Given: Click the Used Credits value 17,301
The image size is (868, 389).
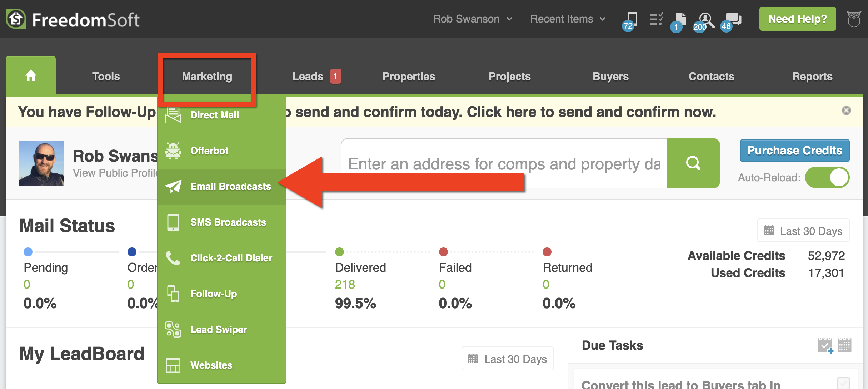Looking at the screenshot, I should 826,273.
